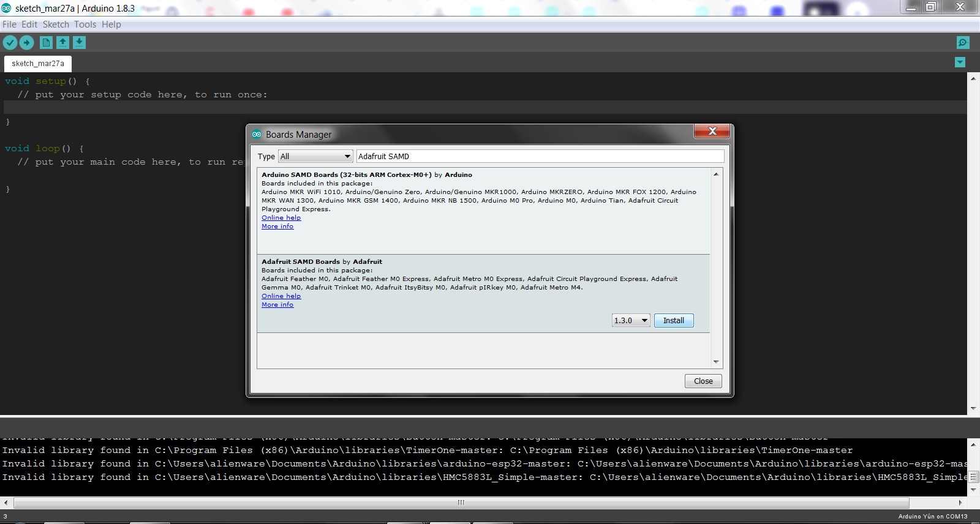The width and height of the screenshot is (980, 524).
Task: Click the line number 3 in status bar
Action: [x=5, y=516]
